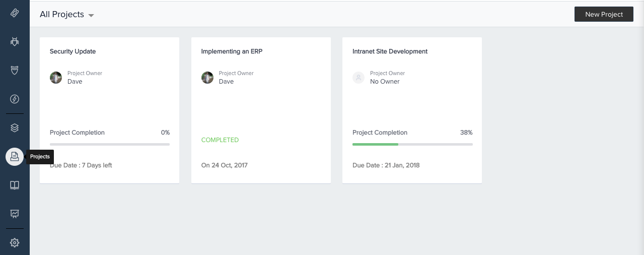Click owner name Dave on the Security Update card
The height and width of the screenshot is (255, 644).
point(75,82)
